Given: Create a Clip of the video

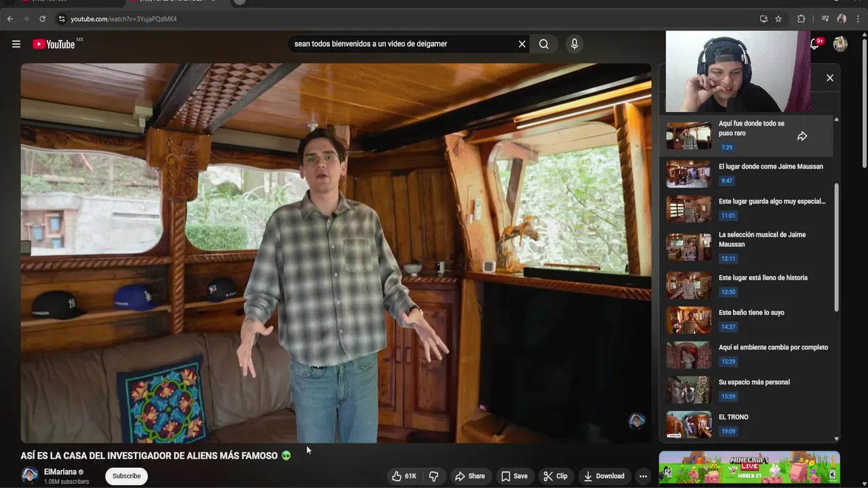Looking at the screenshot, I should click(555, 476).
